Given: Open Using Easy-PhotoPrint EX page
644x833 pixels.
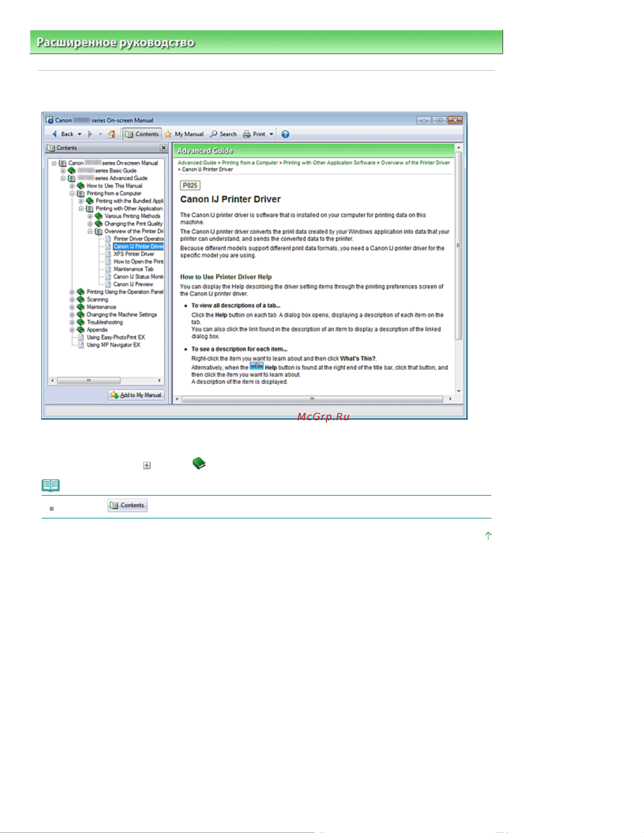Looking at the screenshot, I should (116, 338).
